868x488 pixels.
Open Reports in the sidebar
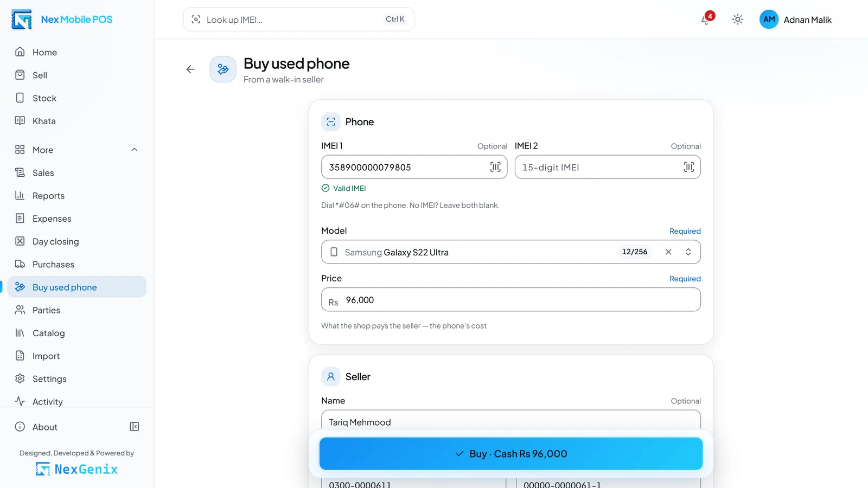(x=77, y=196)
